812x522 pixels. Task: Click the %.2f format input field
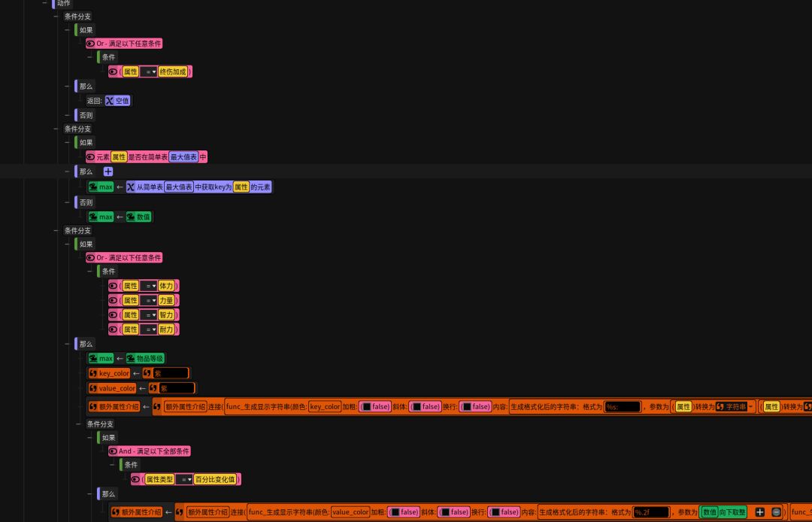point(651,512)
